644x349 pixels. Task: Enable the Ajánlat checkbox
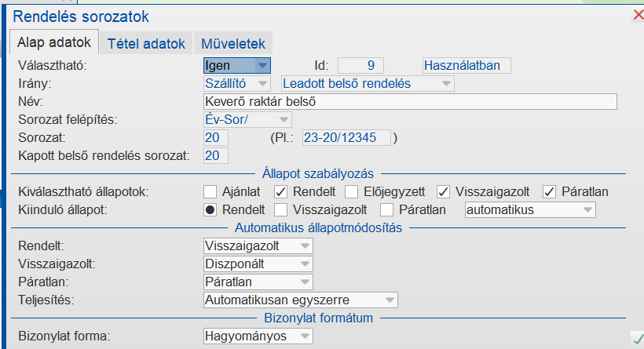coord(210,191)
